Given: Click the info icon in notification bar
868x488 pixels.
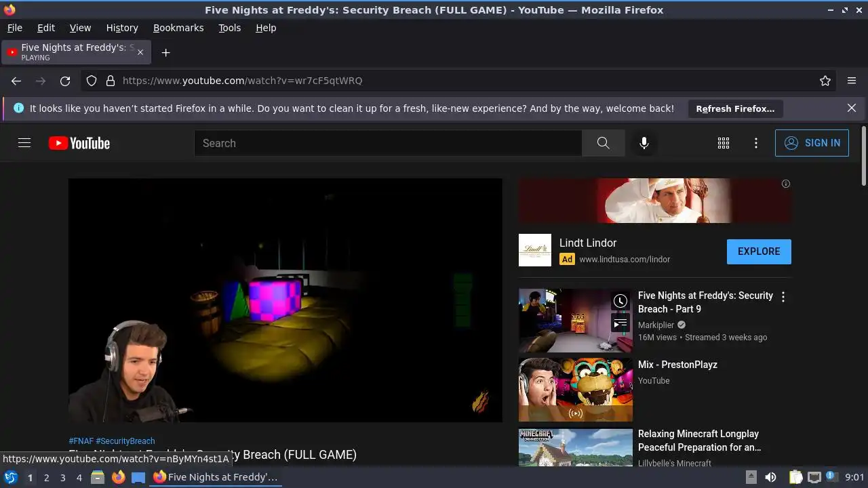Looking at the screenshot, I should (x=18, y=108).
